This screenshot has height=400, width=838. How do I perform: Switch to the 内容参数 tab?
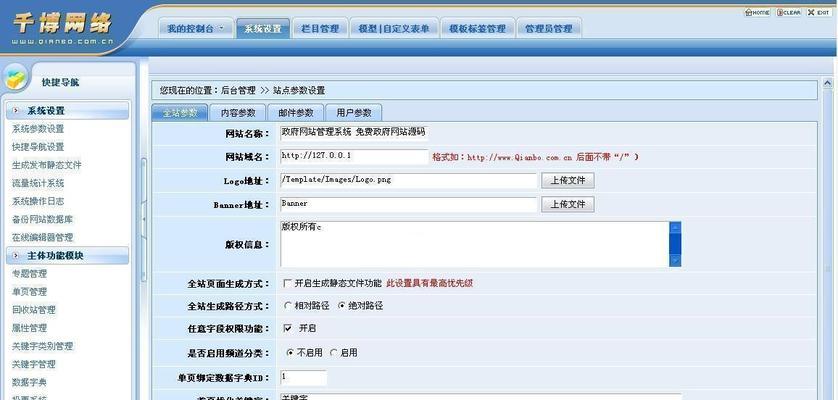click(237, 113)
